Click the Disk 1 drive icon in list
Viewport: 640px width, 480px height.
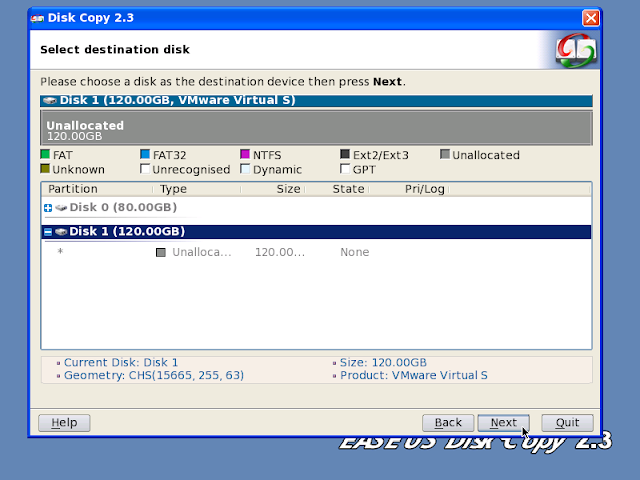(x=61, y=232)
